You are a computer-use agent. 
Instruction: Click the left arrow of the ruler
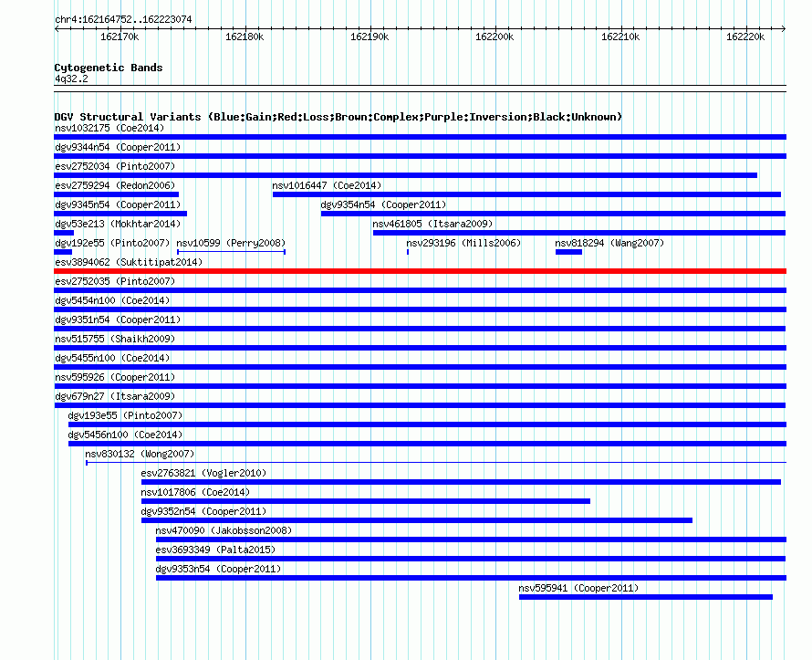click(x=57, y=28)
